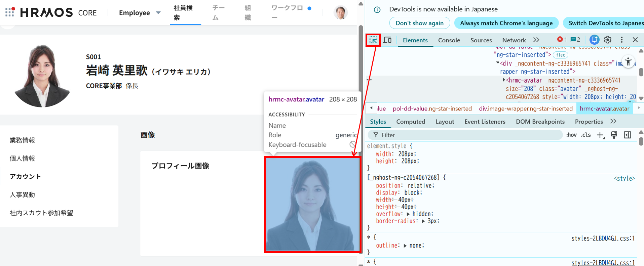The height and width of the screenshot is (266, 644).
Task: Click the red error count indicator
Action: [562, 40]
